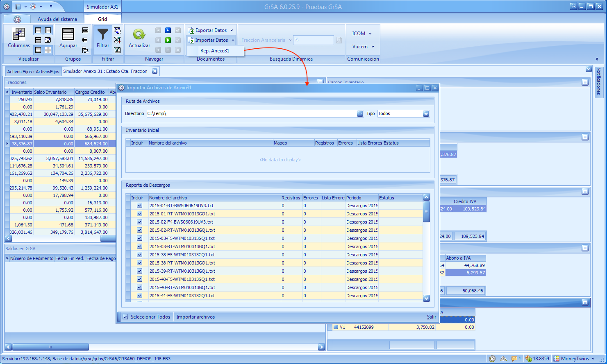Open the Tipo Todos dropdown
This screenshot has height=364, width=607.
tap(426, 113)
